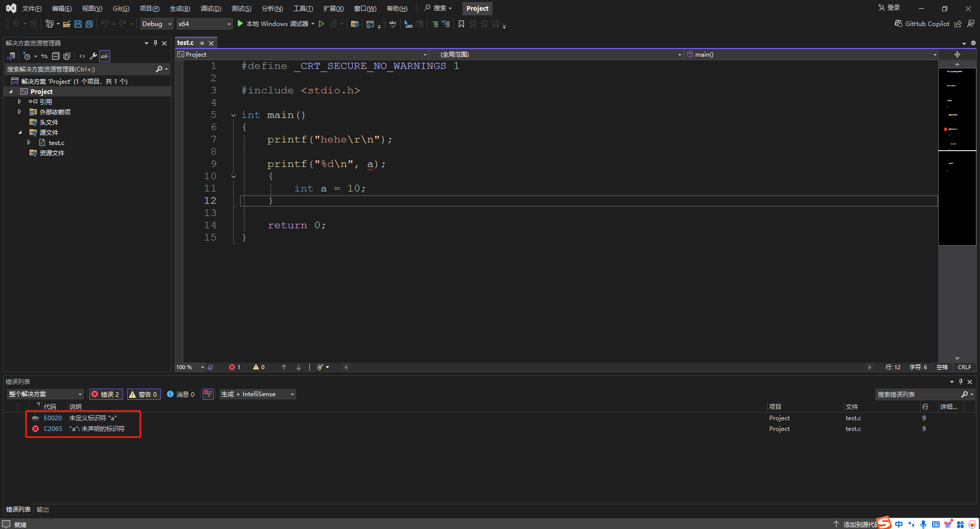Viewport: 980px width, 529px height.
Task: Click the Save All toolbar icon
Action: (x=89, y=24)
